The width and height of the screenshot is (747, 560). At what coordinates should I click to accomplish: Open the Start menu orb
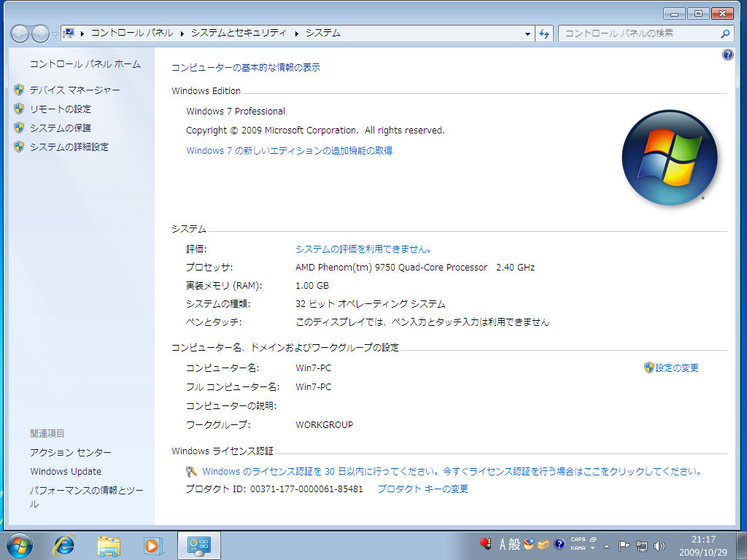coord(20,545)
